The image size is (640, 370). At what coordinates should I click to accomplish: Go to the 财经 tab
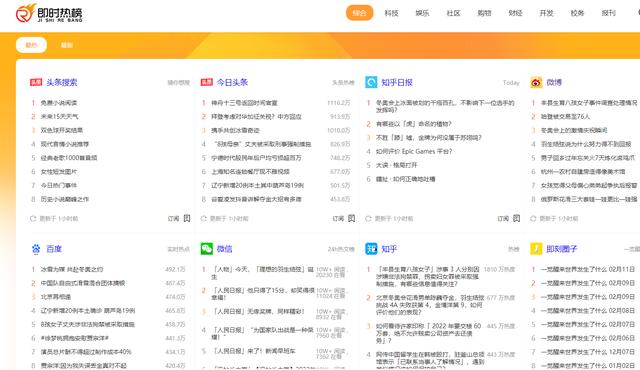pos(515,13)
